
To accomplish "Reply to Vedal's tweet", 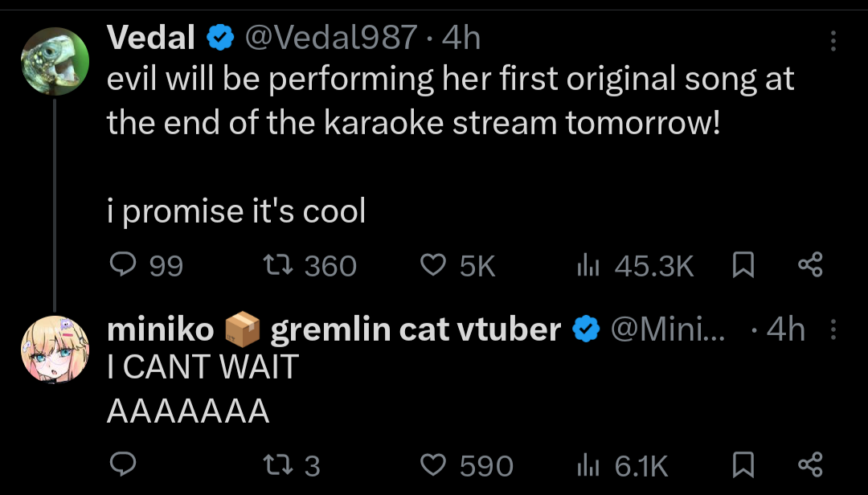I will tap(123, 265).
